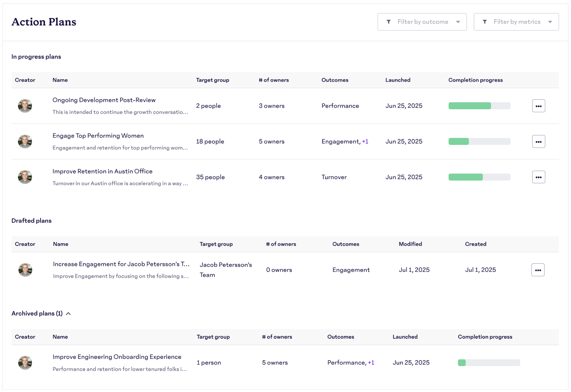Open the Filter by outcome dropdown arrow

click(x=458, y=22)
